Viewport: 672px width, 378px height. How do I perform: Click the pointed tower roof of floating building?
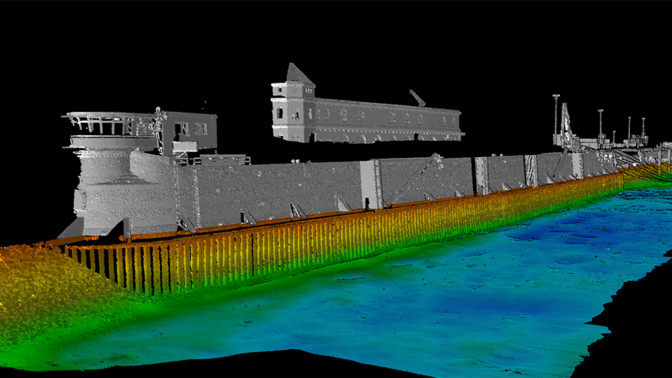click(299, 75)
